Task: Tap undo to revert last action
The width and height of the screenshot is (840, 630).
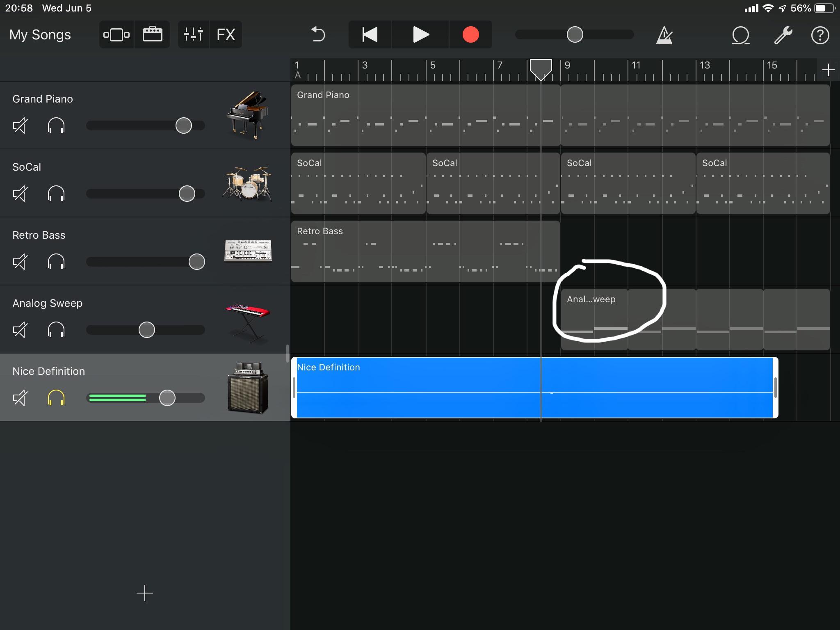Action: (317, 34)
